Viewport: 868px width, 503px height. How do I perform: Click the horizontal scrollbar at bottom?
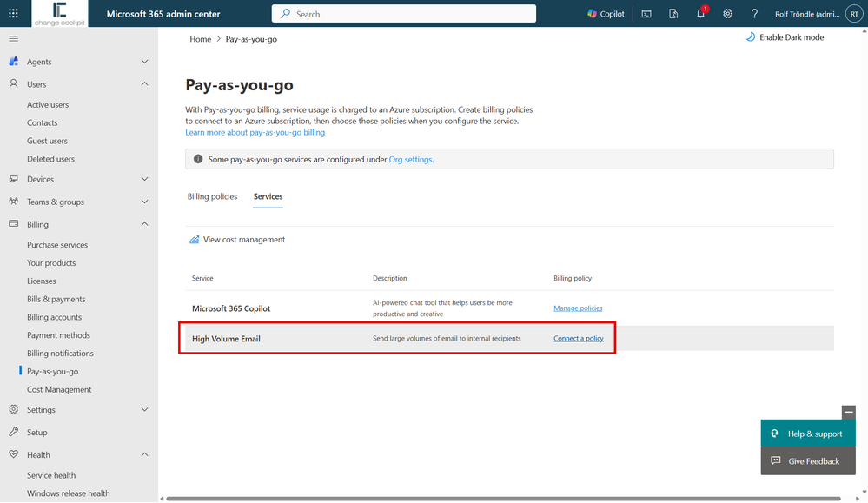503,499
